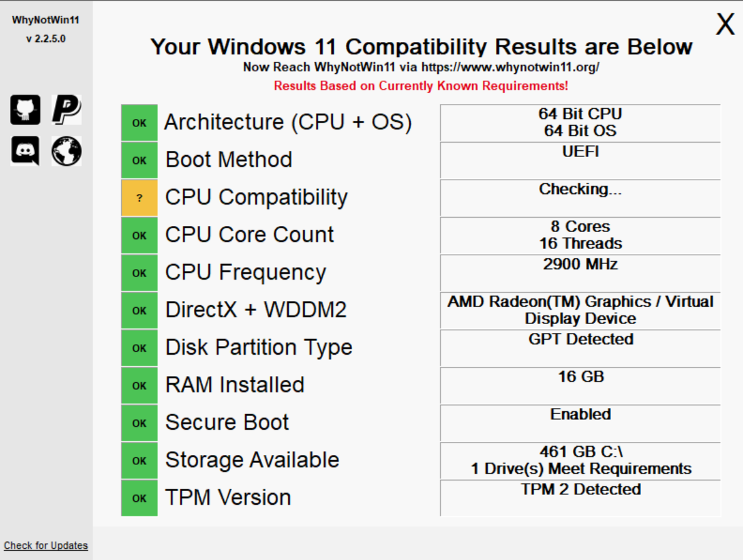Click the 8 Cores 16 Threads result
The height and width of the screenshot is (560, 743).
point(580,235)
